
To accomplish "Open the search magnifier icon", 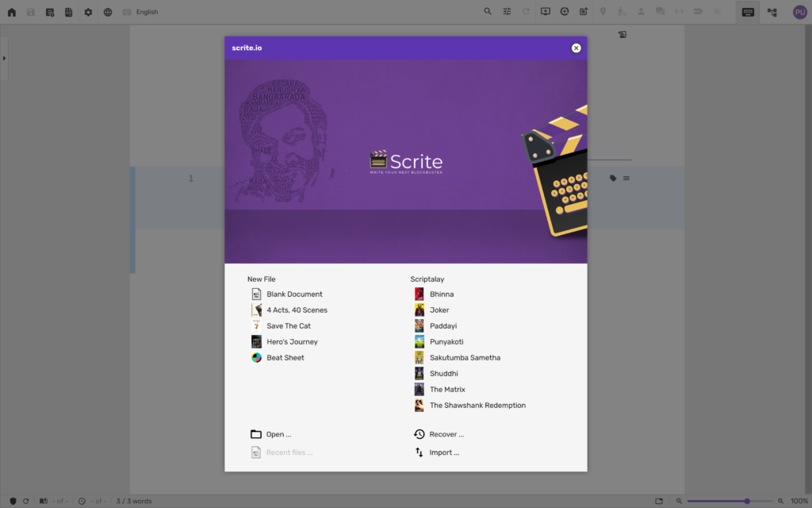I will coord(486,12).
